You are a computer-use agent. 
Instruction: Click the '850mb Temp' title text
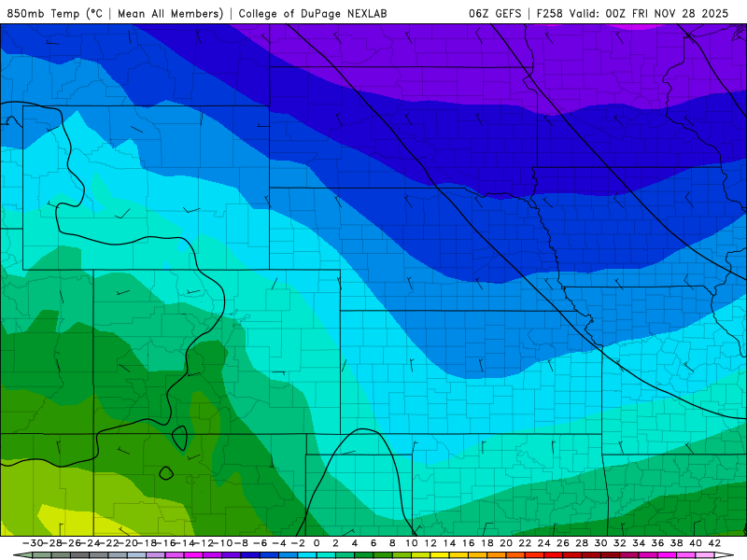click(x=44, y=13)
